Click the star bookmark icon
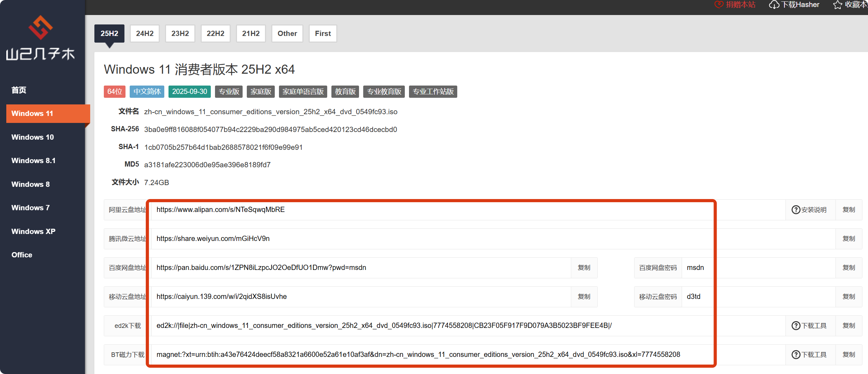 (838, 5)
